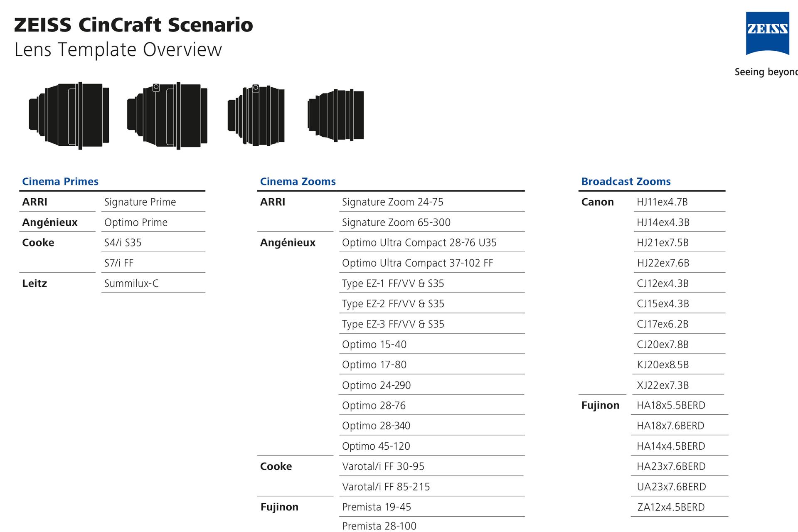798x532 pixels.
Task: Click the S4/i S35 entry
Action: point(123,243)
